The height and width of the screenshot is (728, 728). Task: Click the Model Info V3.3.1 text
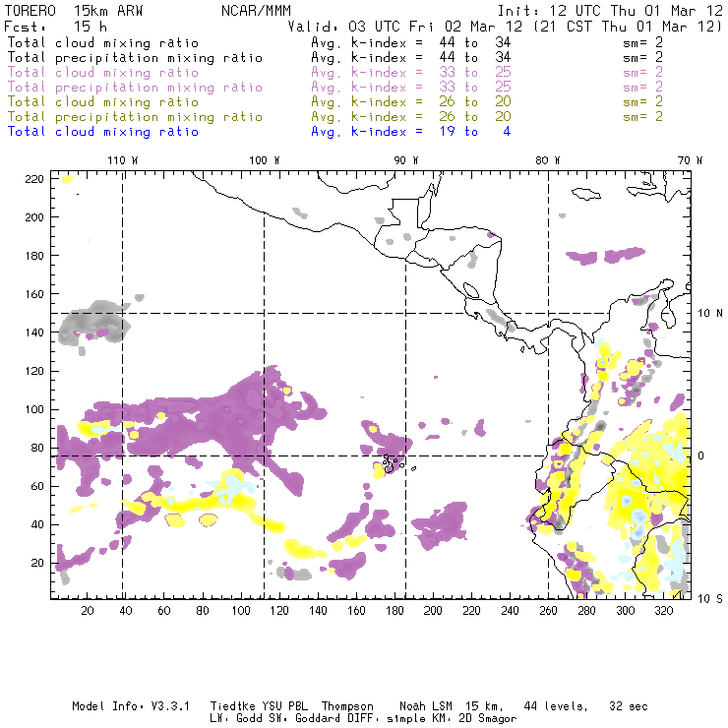point(120,706)
